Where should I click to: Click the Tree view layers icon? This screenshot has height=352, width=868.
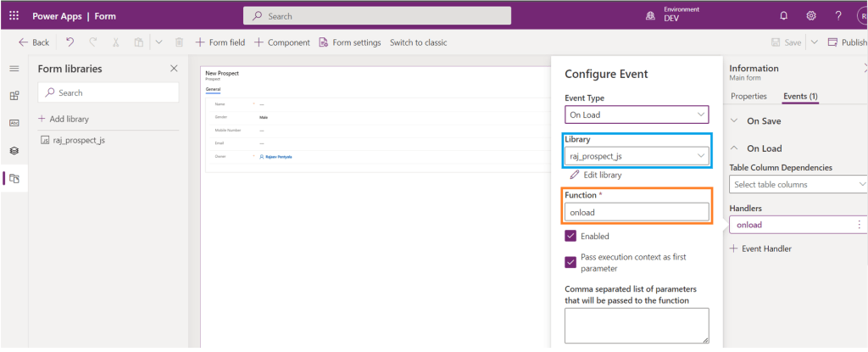[14, 150]
